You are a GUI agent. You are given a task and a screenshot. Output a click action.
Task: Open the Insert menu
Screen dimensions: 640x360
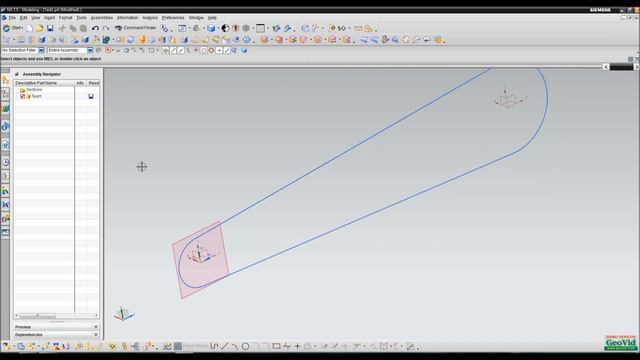click(x=49, y=18)
